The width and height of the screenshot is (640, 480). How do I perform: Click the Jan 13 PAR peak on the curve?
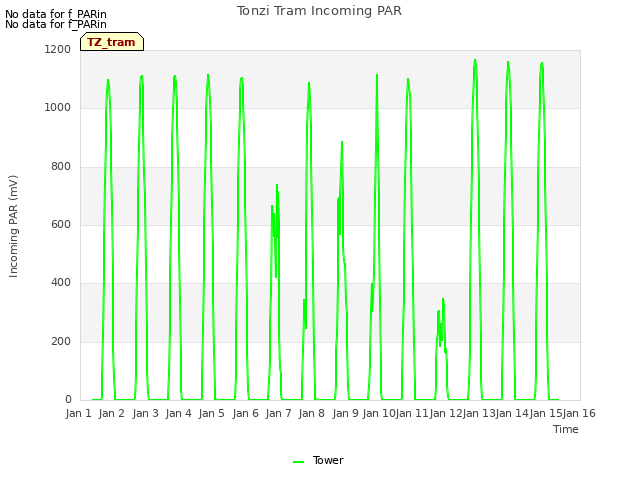point(475,60)
